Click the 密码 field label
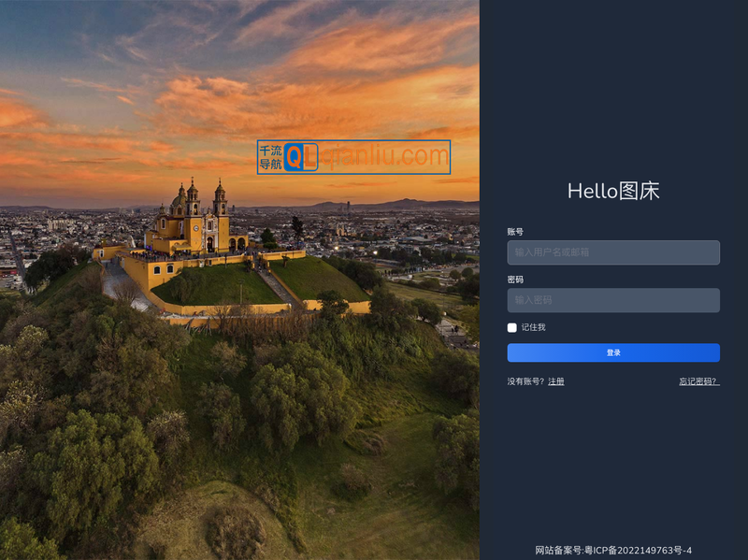 click(x=515, y=280)
